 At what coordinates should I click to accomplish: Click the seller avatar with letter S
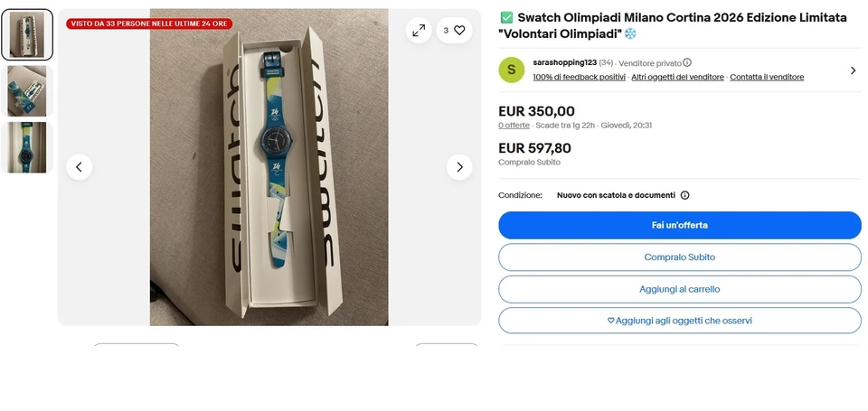tap(512, 70)
